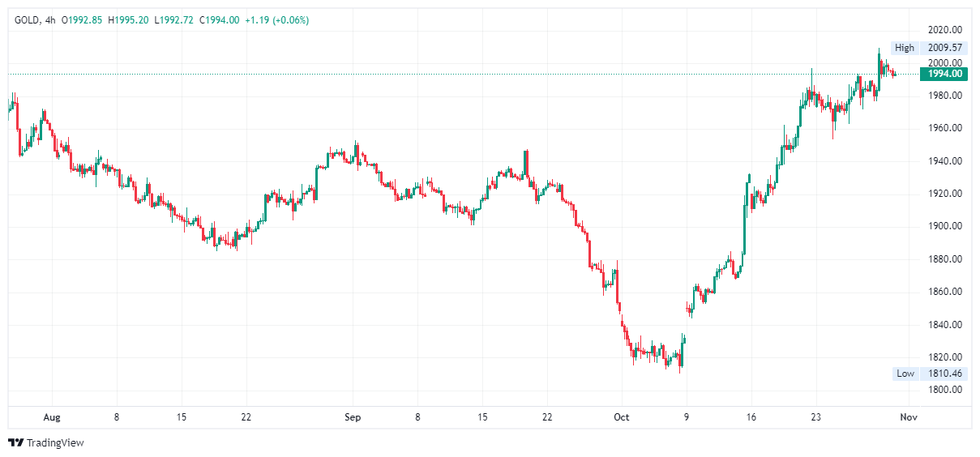The image size is (980, 457).
Task: Open the TradingView text link
Action: pos(55,442)
